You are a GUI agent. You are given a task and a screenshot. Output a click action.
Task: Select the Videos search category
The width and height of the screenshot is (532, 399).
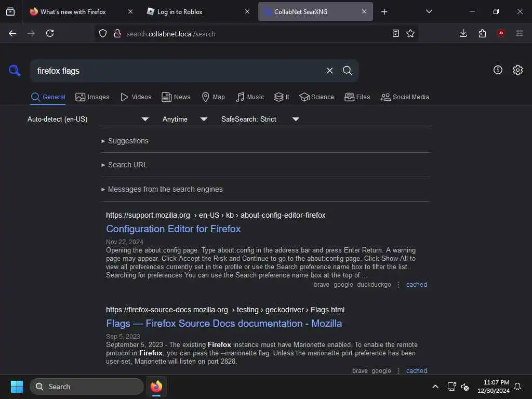coord(136,97)
